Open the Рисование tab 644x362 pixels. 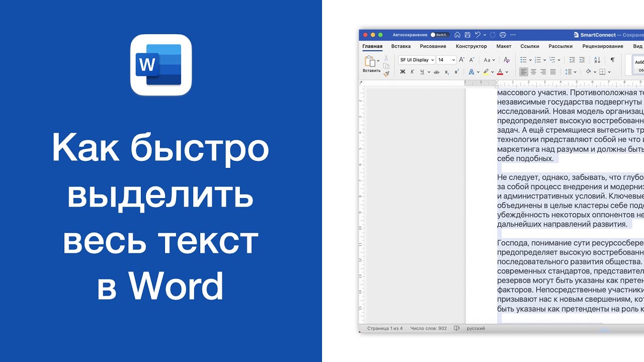pos(433,46)
